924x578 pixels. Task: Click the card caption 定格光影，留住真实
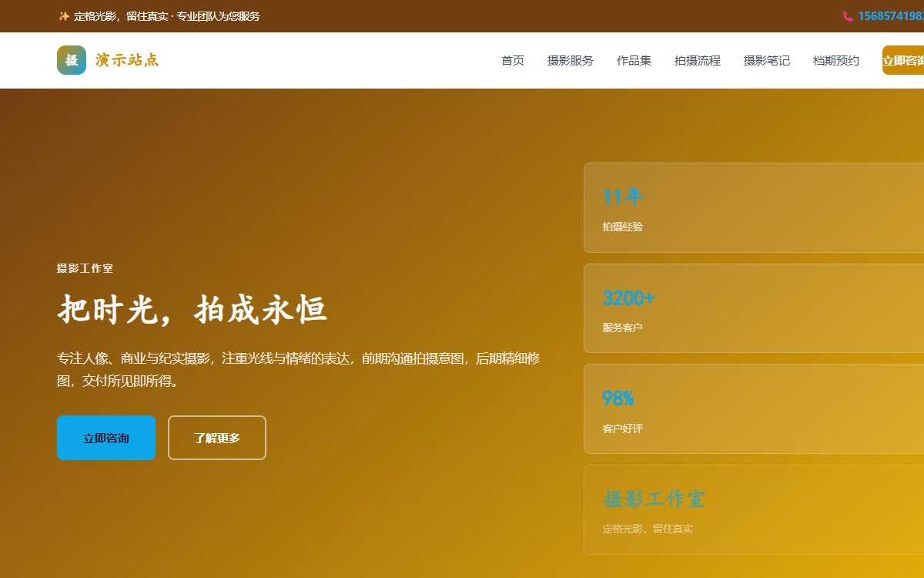pyautogui.click(x=648, y=529)
